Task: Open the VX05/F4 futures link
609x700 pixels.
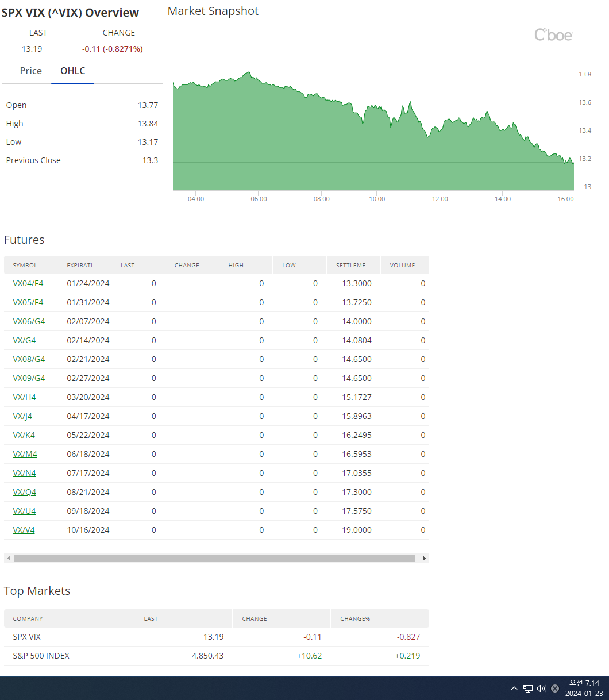Action: 28,302
